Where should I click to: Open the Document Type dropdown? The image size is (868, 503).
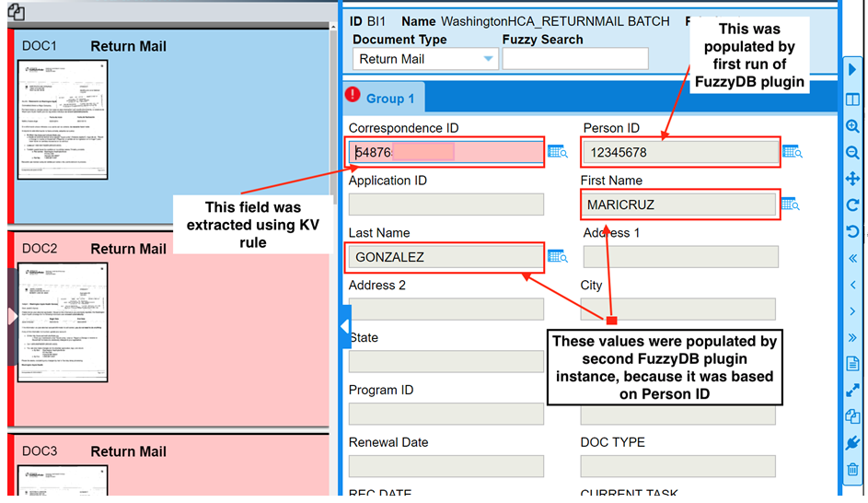click(488, 59)
